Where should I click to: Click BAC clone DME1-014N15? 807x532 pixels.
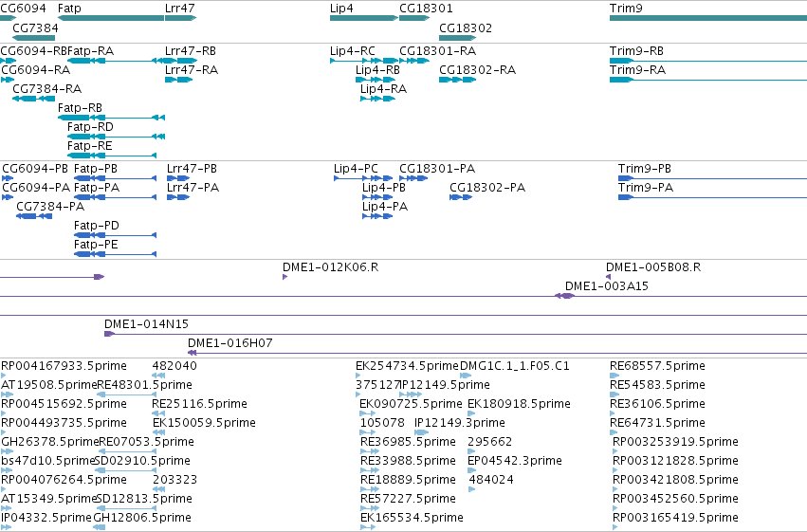(x=146, y=324)
